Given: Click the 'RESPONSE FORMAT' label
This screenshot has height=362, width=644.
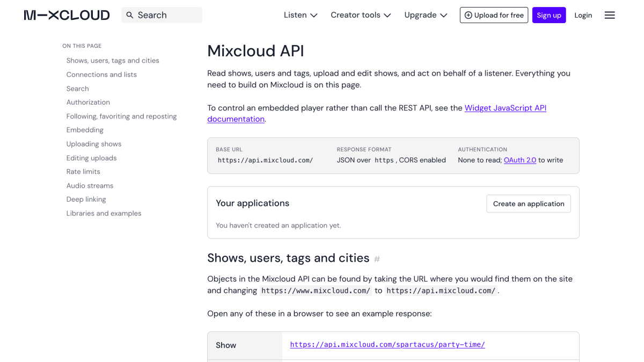Looking at the screenshot, I should coord(364,150).
